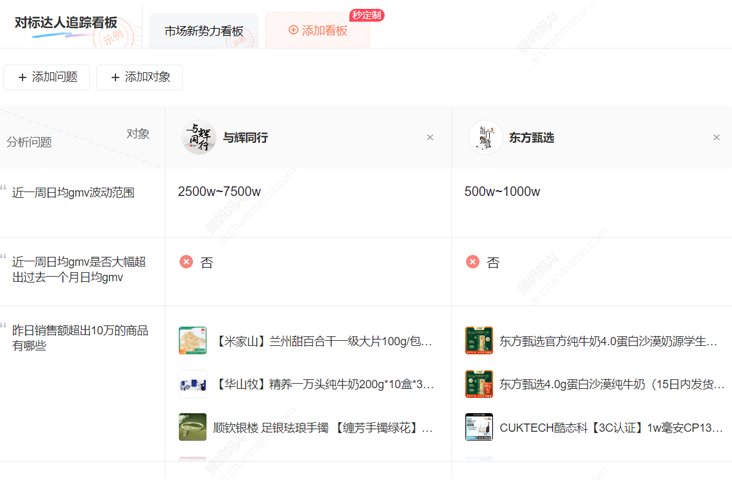Open 顺钦银楼 手镯 product thumbnail

192,427
